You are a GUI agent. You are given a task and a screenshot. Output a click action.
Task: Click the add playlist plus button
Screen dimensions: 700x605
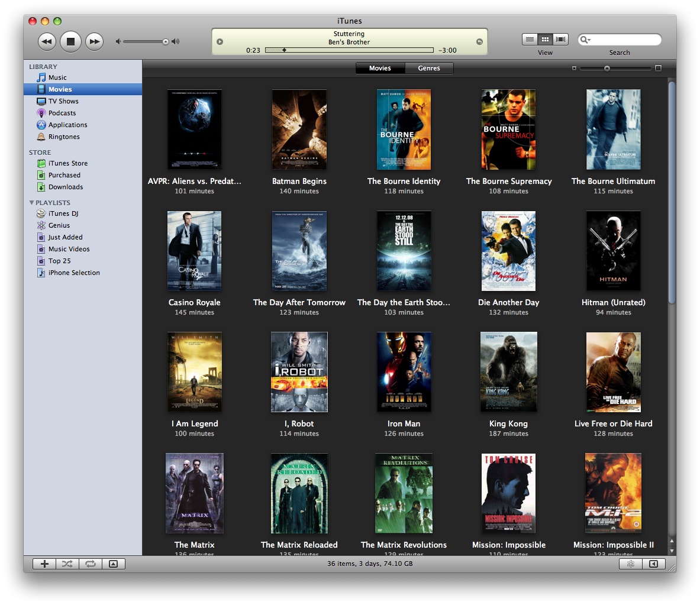click(x=44, y=564)
